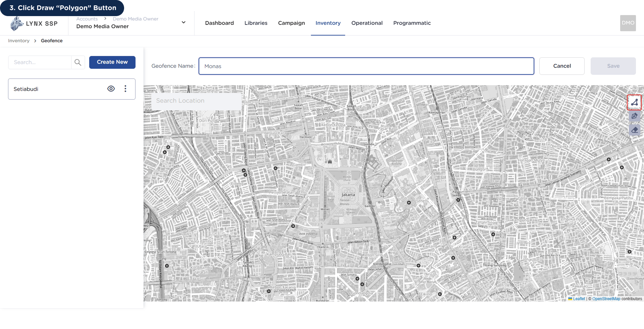
Task: Click the Kampung Bali map label
Action: [279, 254]
